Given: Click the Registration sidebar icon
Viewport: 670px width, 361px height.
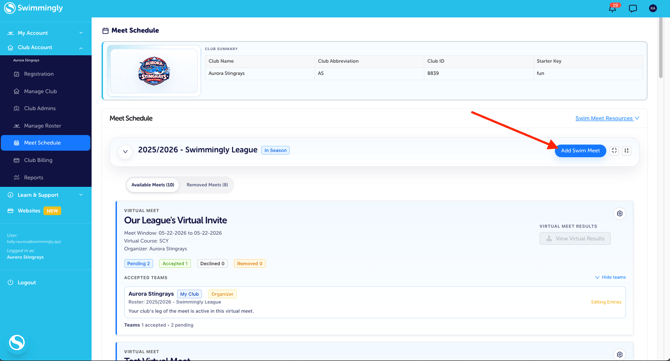Looking at the screenshot, I should click(16, 74).
